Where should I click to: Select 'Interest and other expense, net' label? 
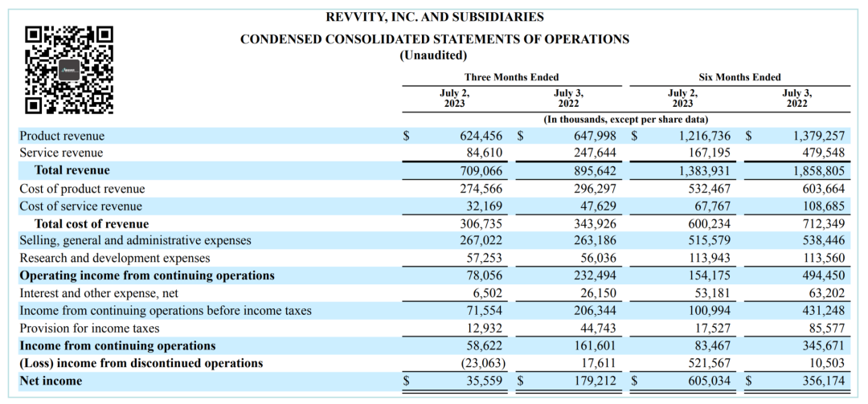(99, 293)
